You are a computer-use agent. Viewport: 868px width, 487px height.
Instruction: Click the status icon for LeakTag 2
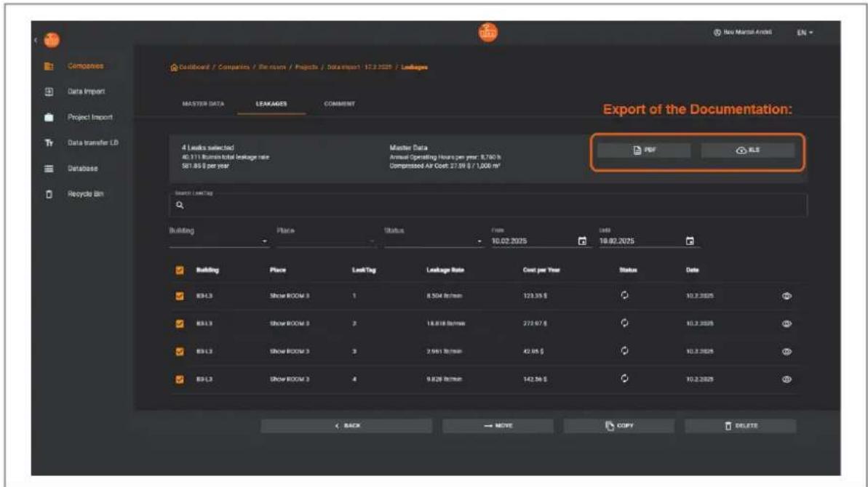(x=624, y=323)
